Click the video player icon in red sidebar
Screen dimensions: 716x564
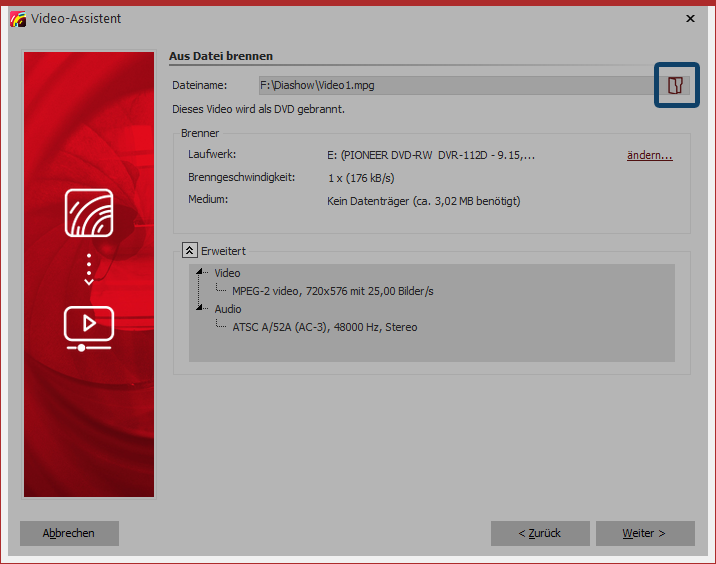pos(89,327)
